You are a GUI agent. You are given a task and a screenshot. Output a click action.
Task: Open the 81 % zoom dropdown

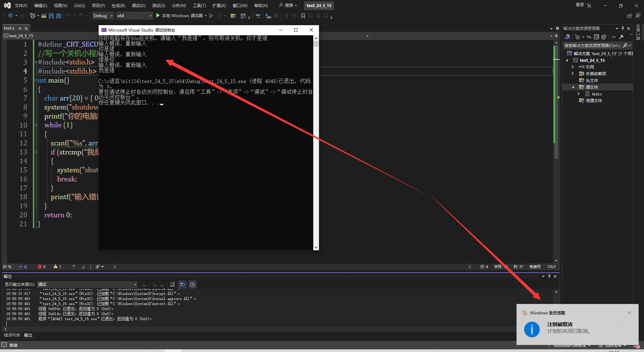[x=12, y=267]
